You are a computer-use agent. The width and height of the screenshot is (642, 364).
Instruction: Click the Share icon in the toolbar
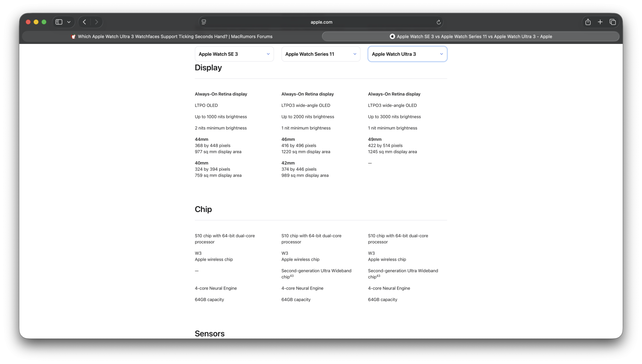(588, 22)
